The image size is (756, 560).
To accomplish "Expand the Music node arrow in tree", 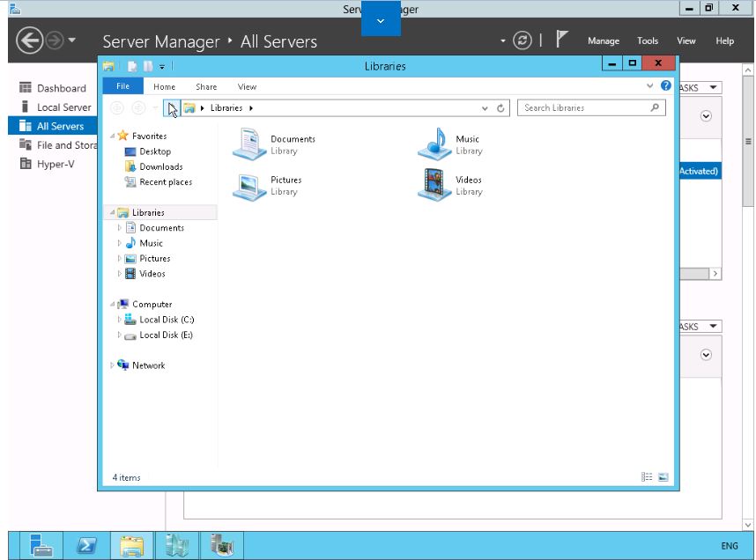I will click(x=119, y=243).
